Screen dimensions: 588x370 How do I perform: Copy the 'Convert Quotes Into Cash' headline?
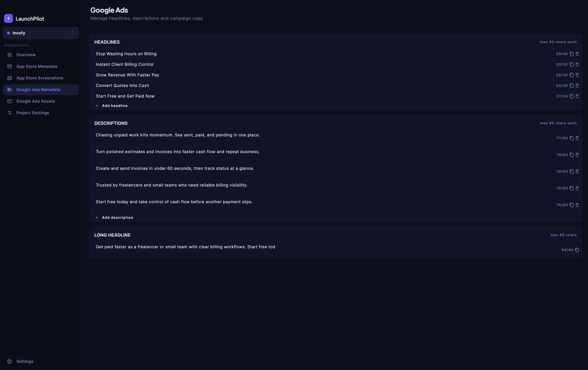(571, 85)
